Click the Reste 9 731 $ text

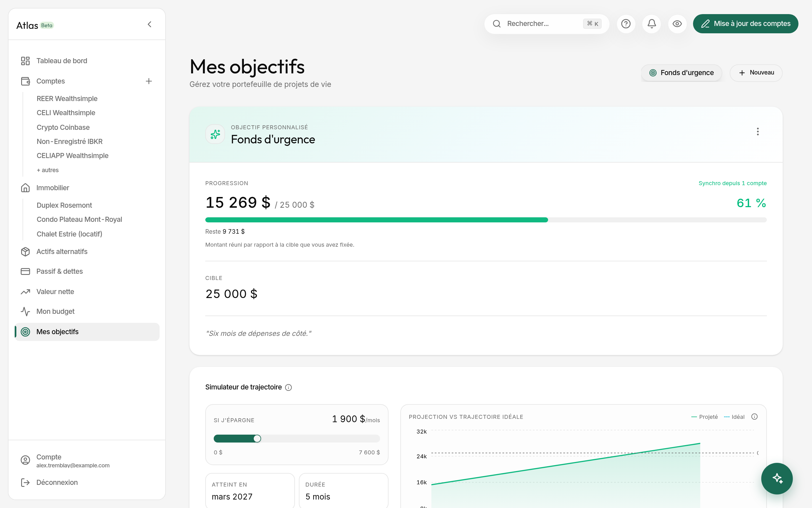[x=225, y=231]
